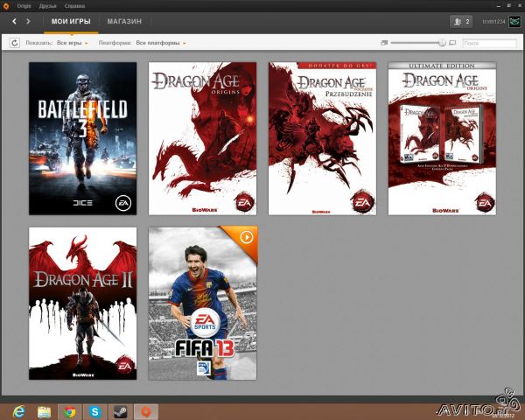Open the friends list button showing 2
Image resolution: width=525 pixels, height=420 pixels.
461,22
